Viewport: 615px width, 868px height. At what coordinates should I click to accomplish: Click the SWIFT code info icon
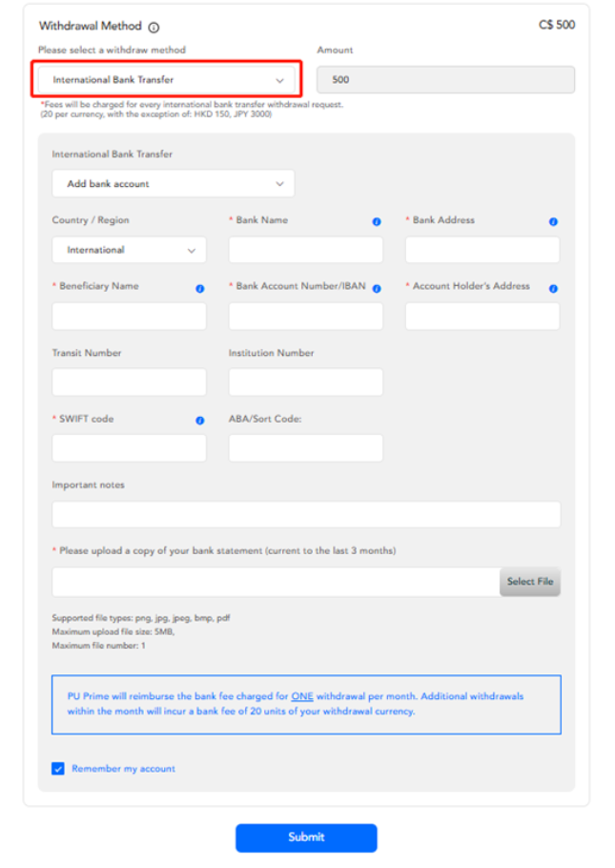(x=200, y=421)
